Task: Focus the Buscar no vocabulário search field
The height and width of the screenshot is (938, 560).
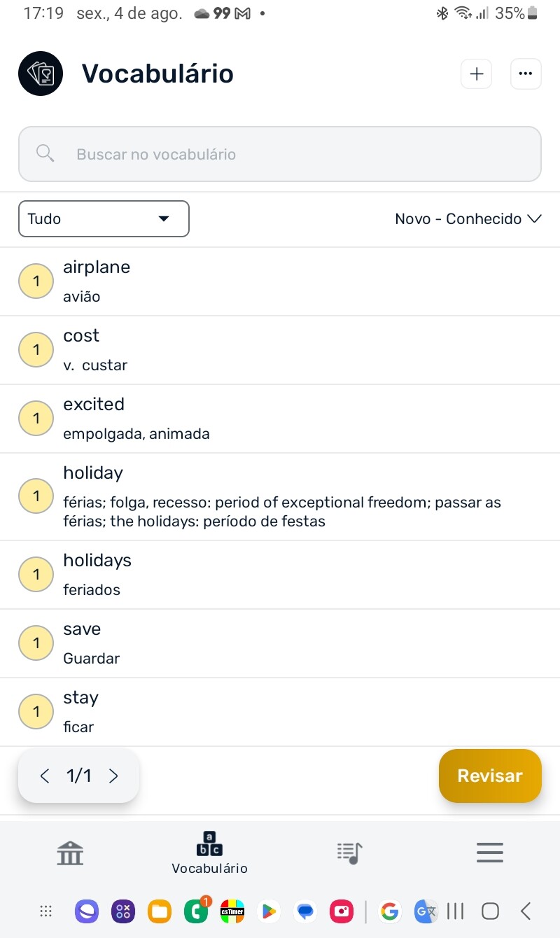Action: [x=280, y=154]
